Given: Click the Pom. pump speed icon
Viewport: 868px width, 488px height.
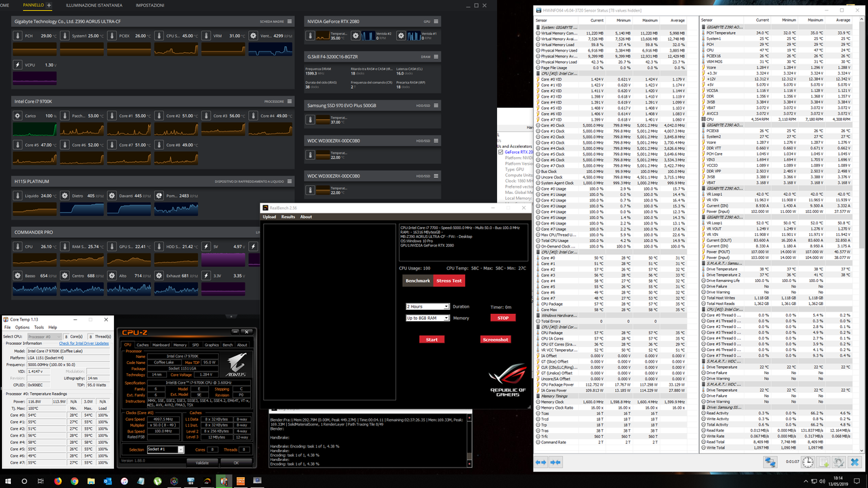Looking at the screenshot, I should coord(159,196).
